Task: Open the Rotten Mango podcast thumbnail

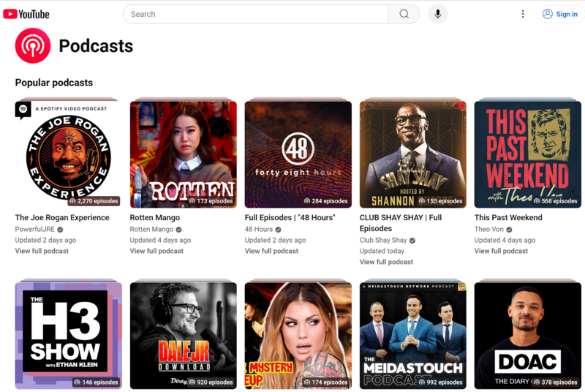Action: point(184,154)
